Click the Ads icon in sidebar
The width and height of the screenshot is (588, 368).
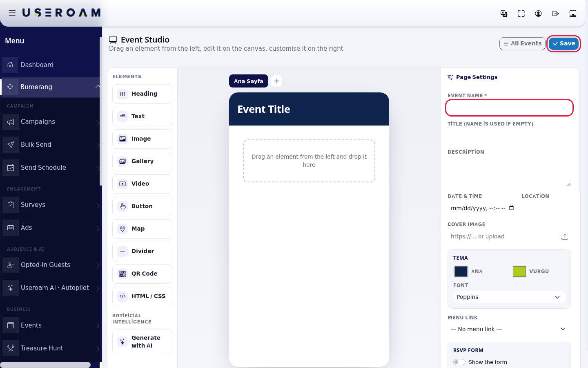pos(11,228)
